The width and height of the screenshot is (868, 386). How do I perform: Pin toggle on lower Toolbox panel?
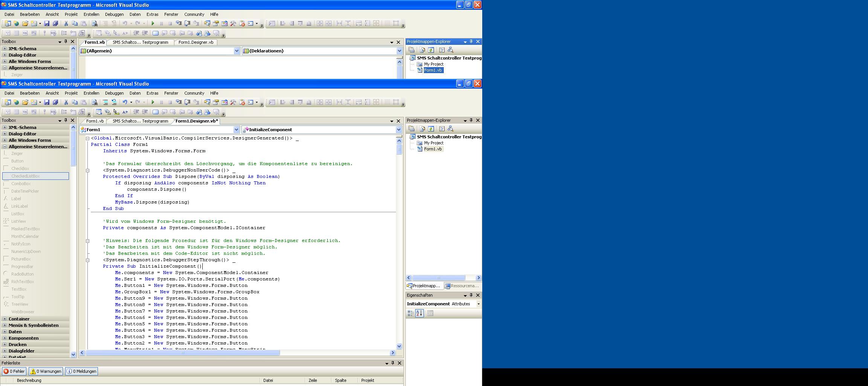pos(66,120)
